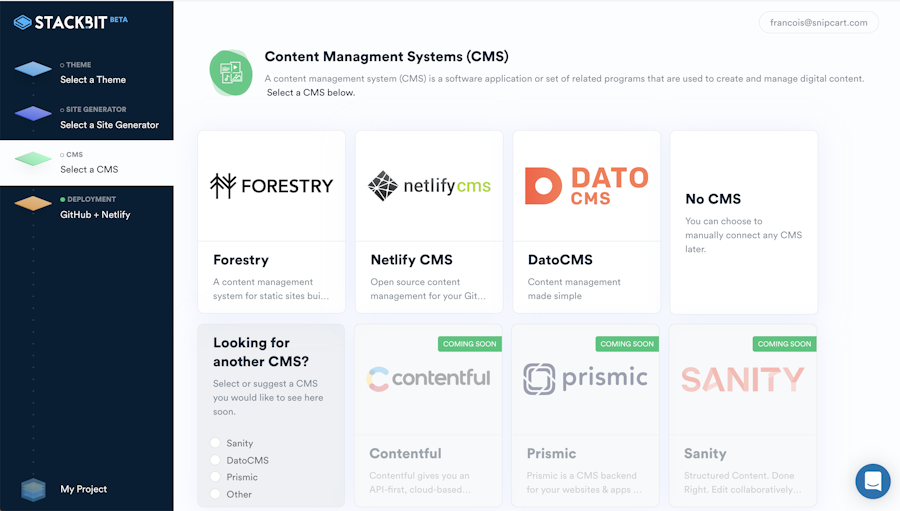
Task: Click the Content Managment Systems (CMS) heading
Action: (x=386, y=56)
